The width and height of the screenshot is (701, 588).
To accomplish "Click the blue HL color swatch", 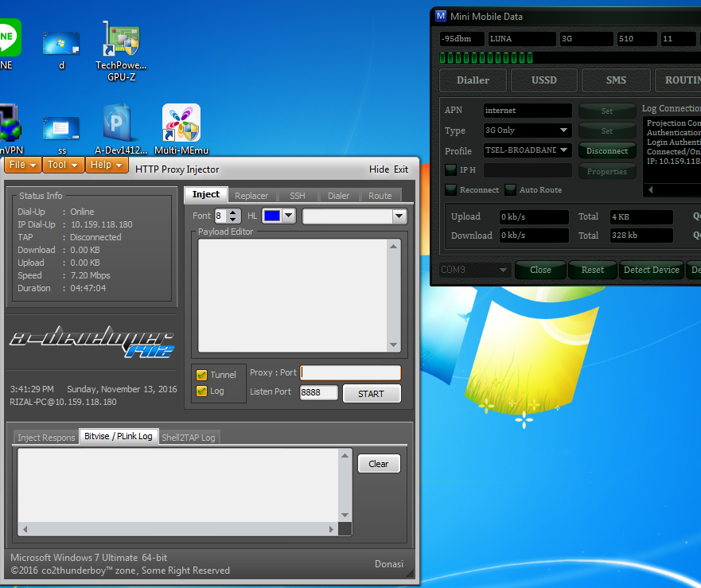I will click(272, 216).
